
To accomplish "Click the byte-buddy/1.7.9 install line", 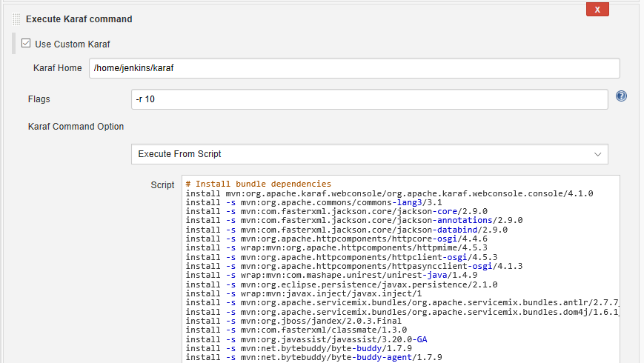I will tap(299, 349).
